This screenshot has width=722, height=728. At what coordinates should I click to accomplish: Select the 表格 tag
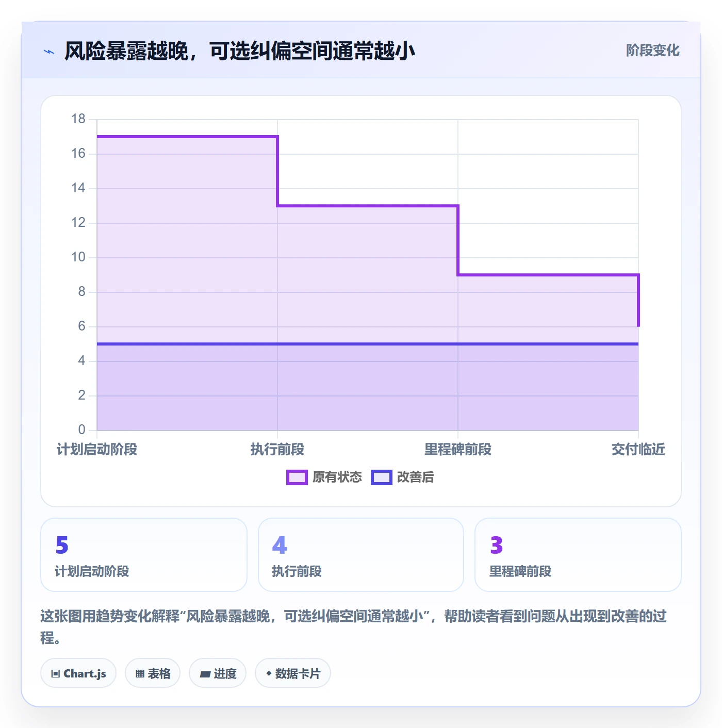tap(153, 673)
